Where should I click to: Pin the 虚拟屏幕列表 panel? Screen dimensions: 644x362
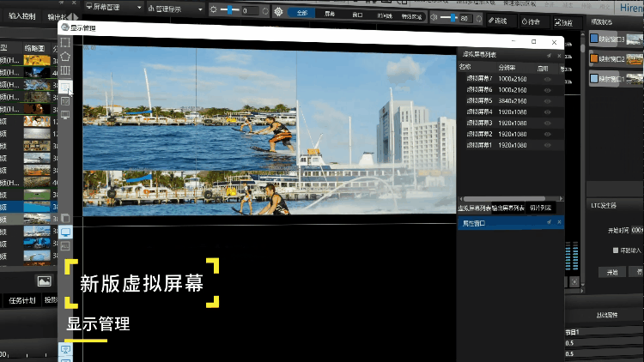pos(550,56)
